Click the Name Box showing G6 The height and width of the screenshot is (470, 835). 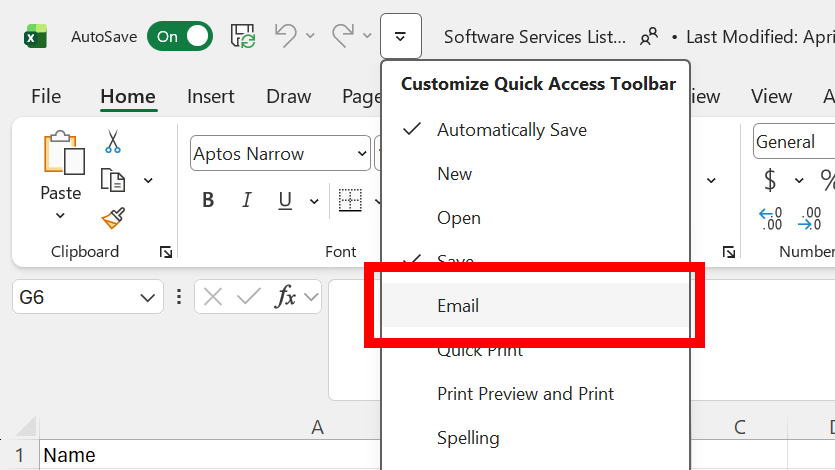pyautogui.click(x=75, y=297)
